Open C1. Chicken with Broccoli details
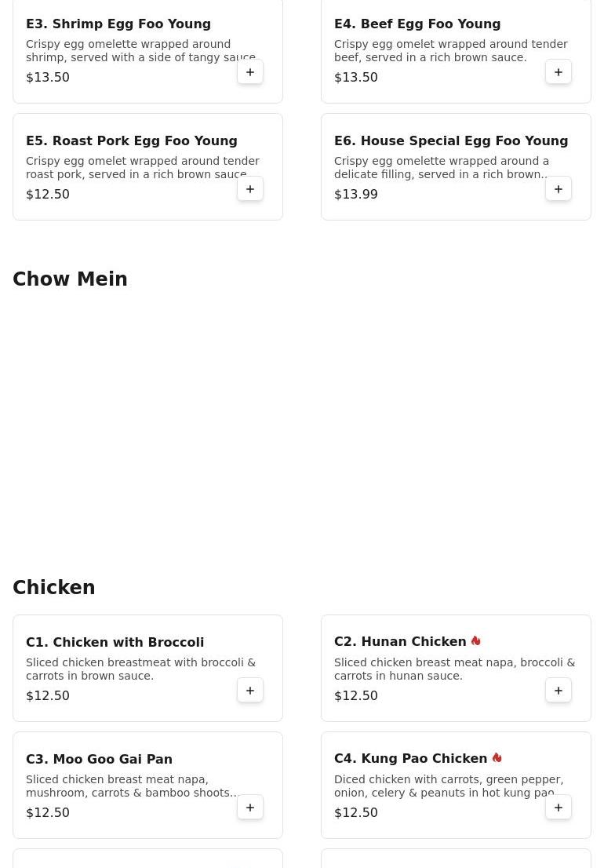Screen dimensions: 604x868 tap(115, 642)
